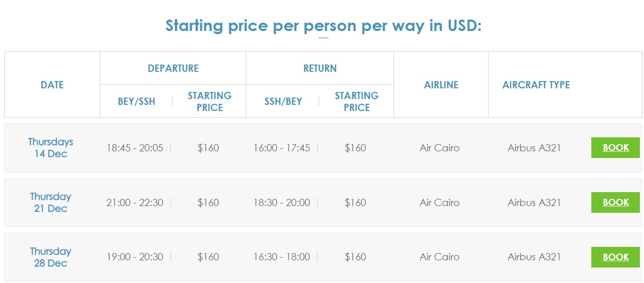Click the 16:00 - 17:45 return time
This screenshot has height=283, width=644.
(x=281, y=148)
